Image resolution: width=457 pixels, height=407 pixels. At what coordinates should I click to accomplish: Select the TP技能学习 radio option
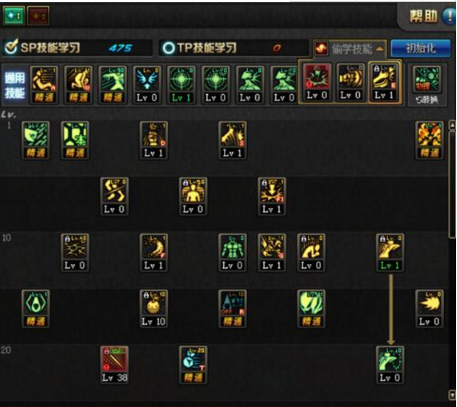point(168,48)
